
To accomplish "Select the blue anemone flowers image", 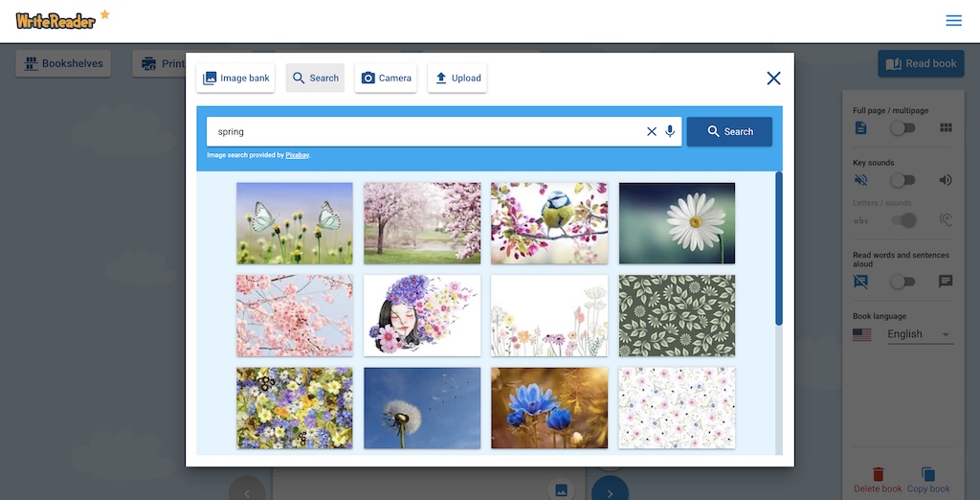I will pos(549,408).
